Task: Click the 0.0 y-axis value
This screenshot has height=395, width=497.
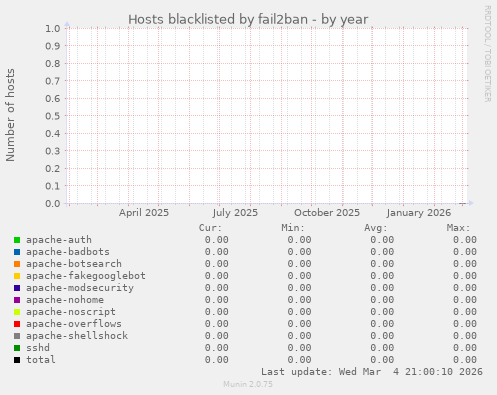Action: point(53,203)
